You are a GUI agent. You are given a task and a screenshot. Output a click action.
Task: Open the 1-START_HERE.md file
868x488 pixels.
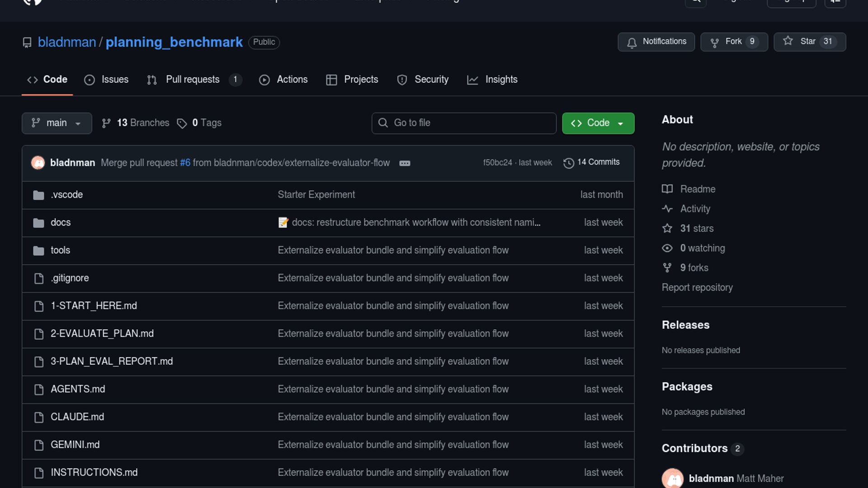(94, 306)
